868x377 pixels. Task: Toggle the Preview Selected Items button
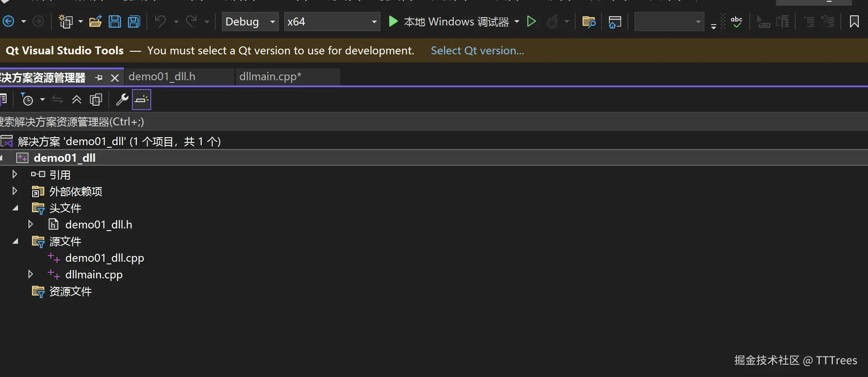pyautogui.click(x=141, y=100)
